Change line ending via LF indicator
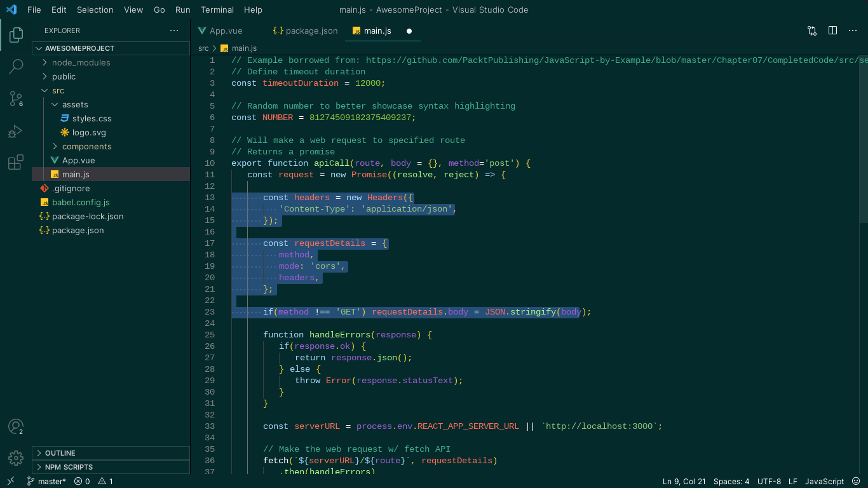 tap(793, 481)
